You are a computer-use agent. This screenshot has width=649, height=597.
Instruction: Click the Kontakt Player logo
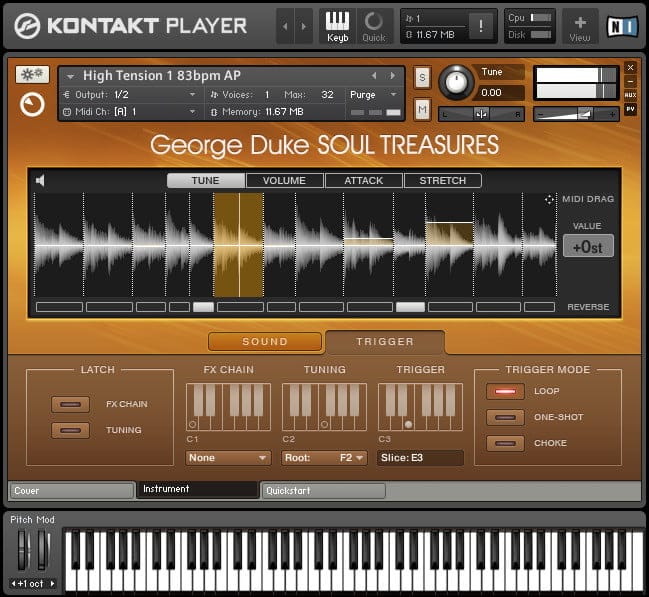click(130, 26)
